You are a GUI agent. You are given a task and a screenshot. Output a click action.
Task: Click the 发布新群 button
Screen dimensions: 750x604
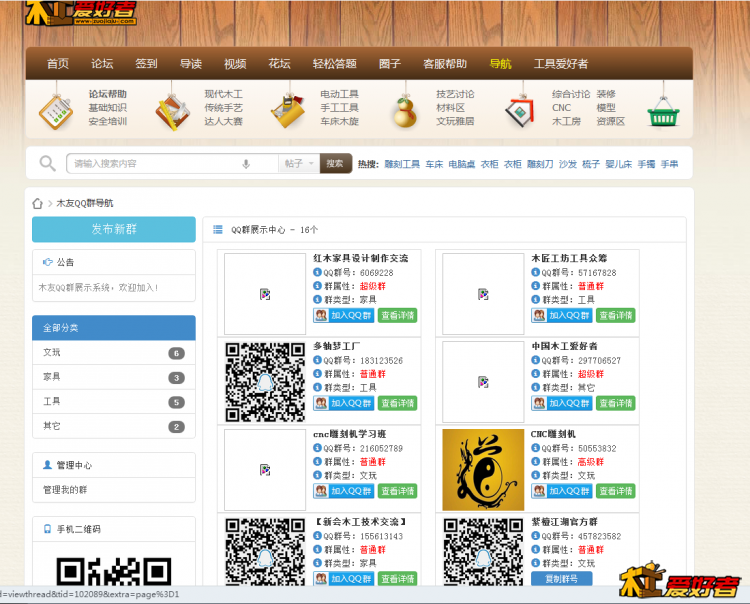tap(114, 229)
